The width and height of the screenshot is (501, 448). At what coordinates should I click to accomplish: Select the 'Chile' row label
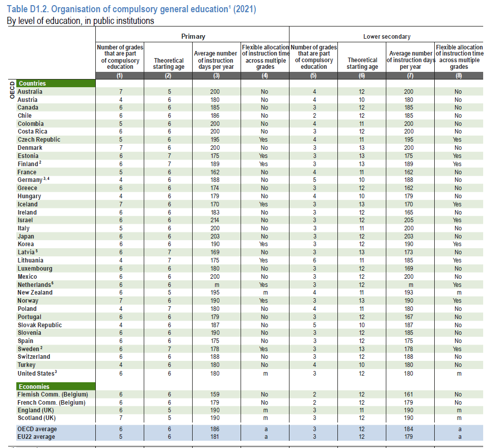pyautogui.click(x=24, y=116)
